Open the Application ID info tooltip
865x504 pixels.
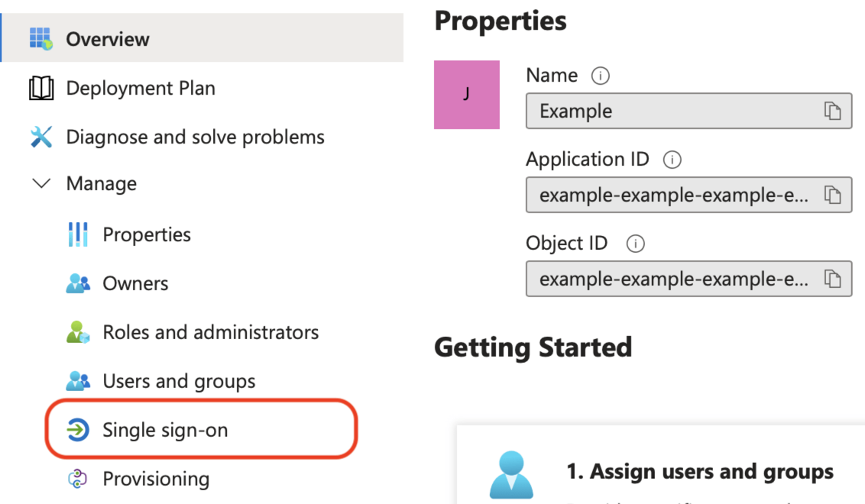pyautogui.click(x=673, y=160)
